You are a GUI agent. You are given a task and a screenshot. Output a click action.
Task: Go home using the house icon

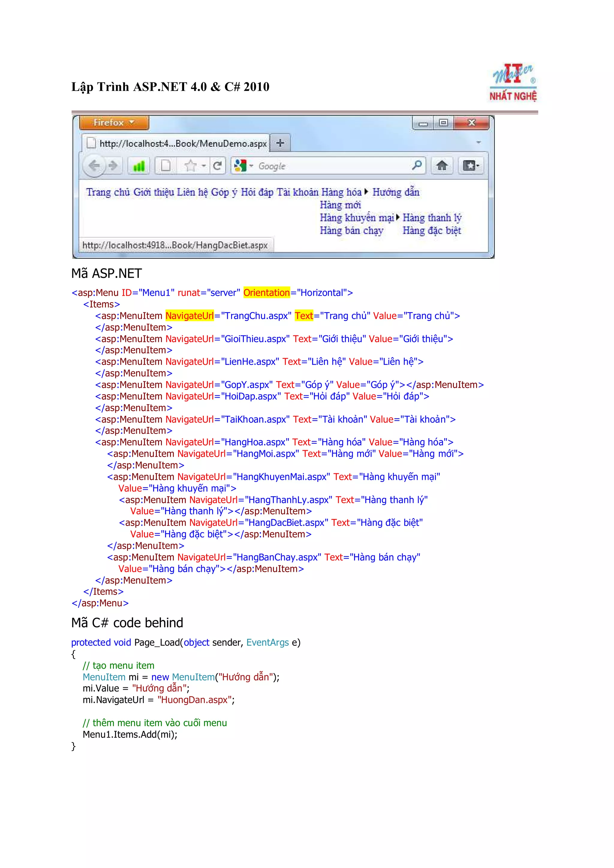[x=442, y=166]
